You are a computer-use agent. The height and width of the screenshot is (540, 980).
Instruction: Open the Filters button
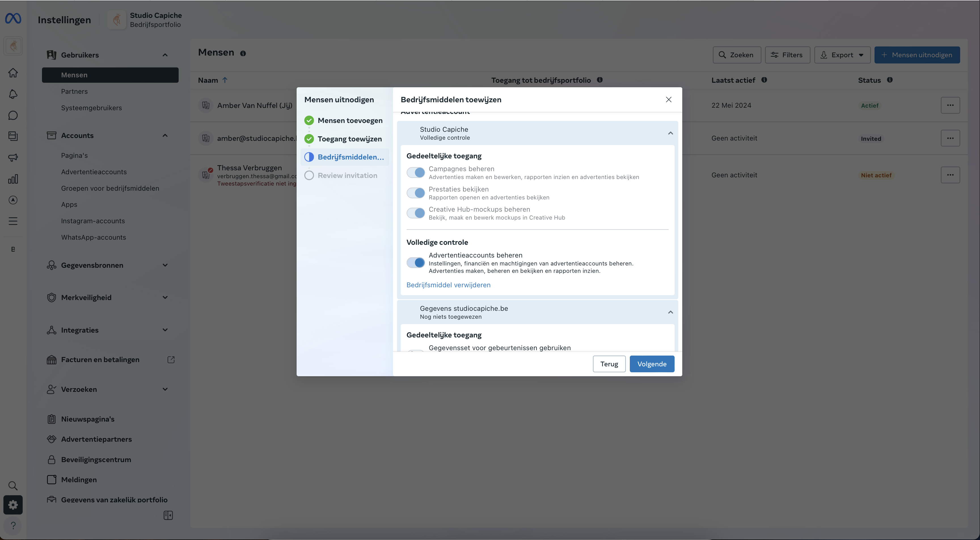click(787, 55)
